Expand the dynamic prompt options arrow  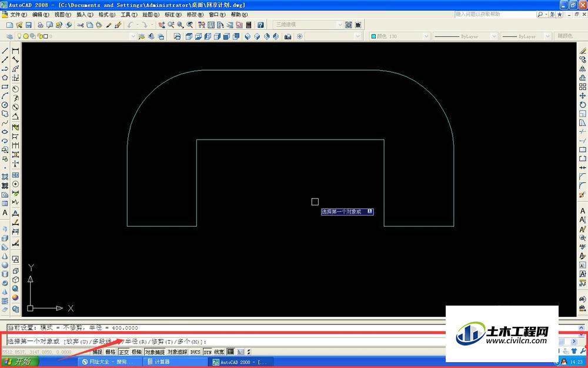[x=370, y=211]
